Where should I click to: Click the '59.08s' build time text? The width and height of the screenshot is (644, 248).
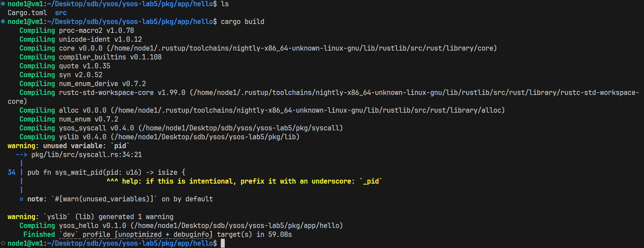[x=280, y=235]
